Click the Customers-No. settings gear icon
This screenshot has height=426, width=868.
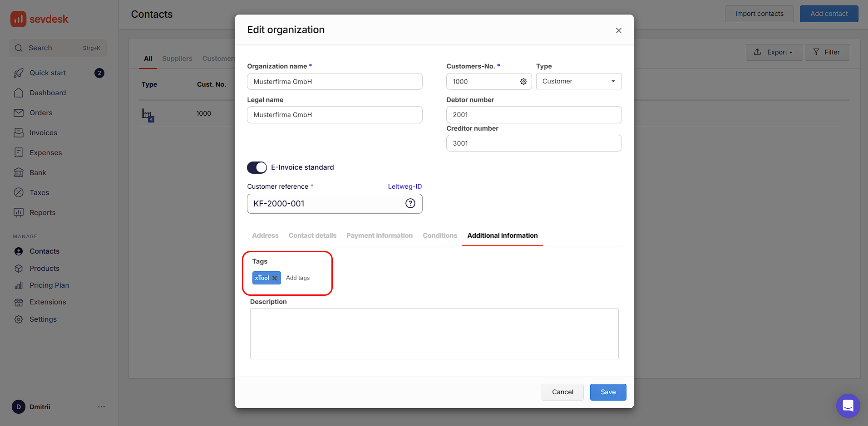(523, 81)
